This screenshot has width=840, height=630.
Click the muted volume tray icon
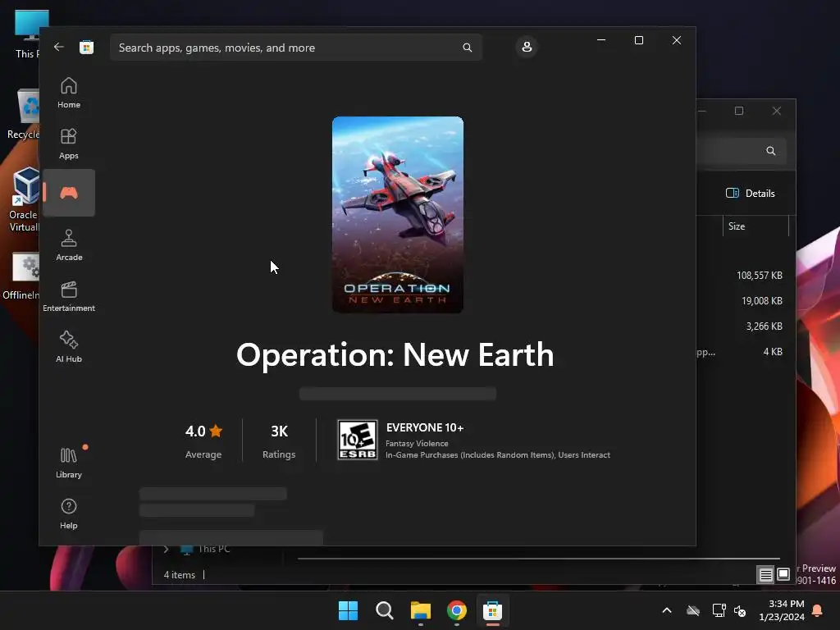(x=740, y=610)
